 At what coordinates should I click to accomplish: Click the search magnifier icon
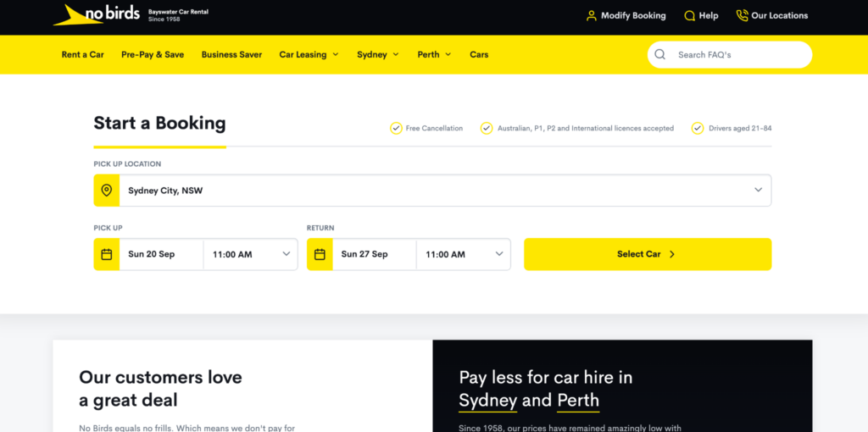[659, 54]
